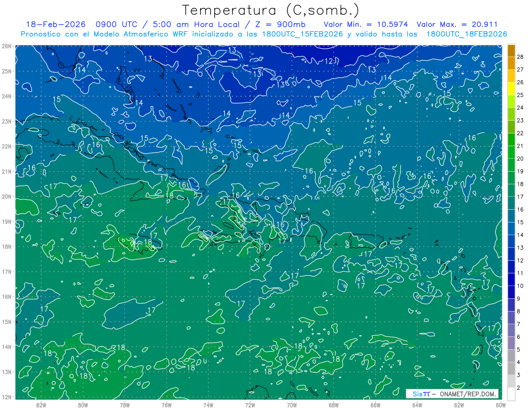Click the 13N latitude axis label

6,372
